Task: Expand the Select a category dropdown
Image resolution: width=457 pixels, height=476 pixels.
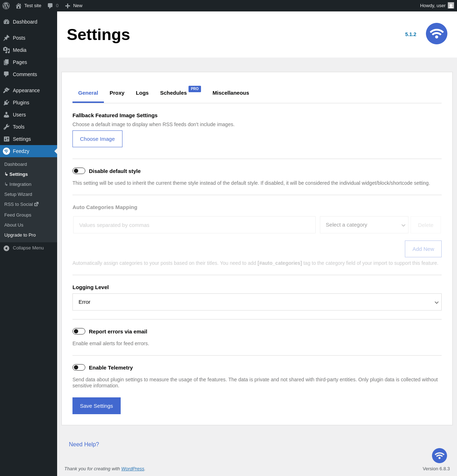Action: 364,225
